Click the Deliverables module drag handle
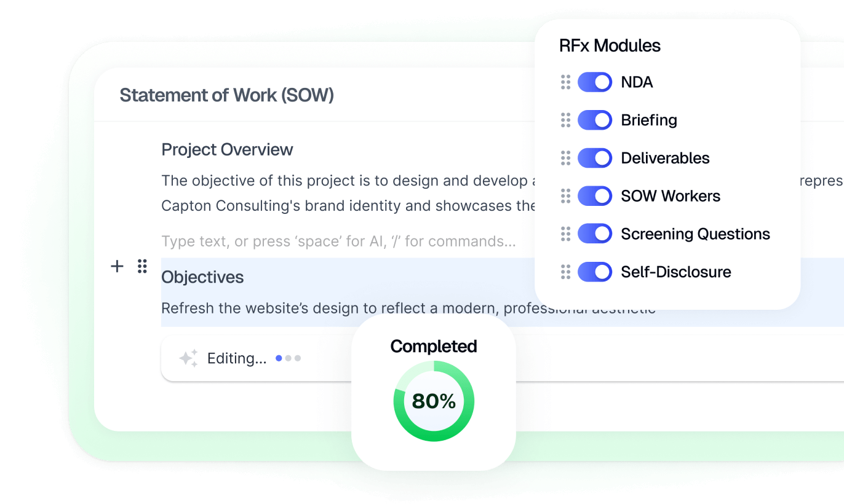Image resolution: width=844 pixels, height=504 pixels. pos(565,158)
